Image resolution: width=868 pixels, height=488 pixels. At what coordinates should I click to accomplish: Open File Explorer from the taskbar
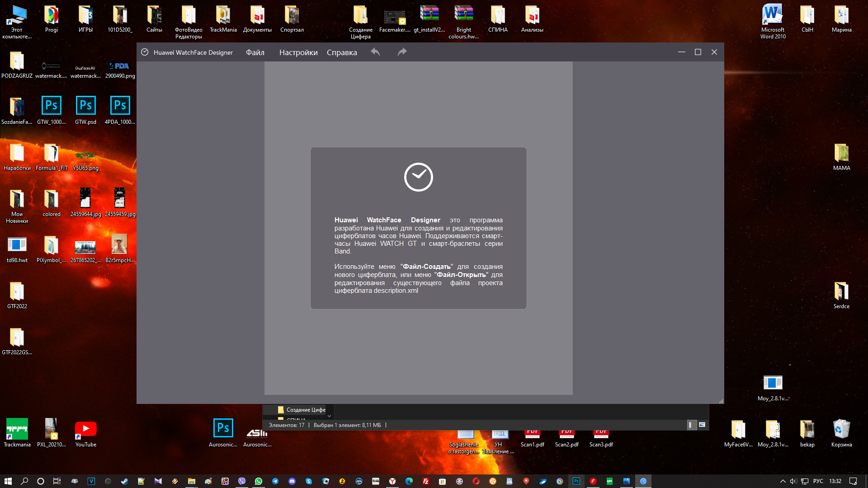191,481
